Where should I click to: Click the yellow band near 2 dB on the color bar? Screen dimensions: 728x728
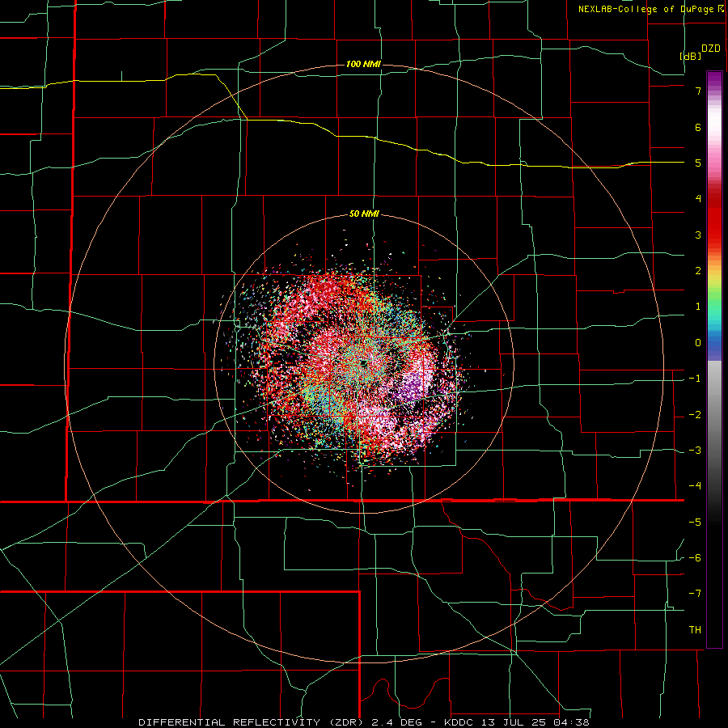click(x=714, y=276)
